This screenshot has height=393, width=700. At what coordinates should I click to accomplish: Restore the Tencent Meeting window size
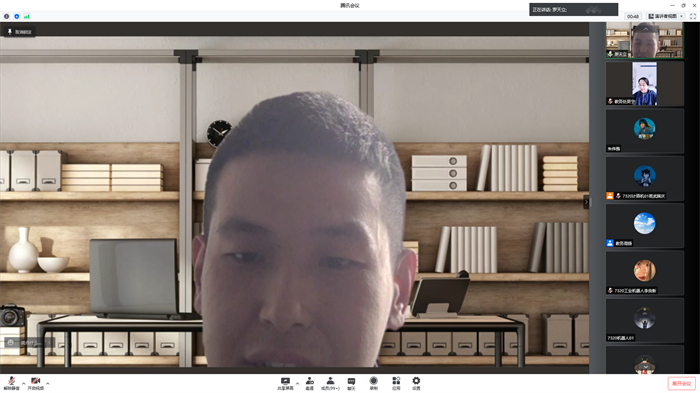pos(683,5)
